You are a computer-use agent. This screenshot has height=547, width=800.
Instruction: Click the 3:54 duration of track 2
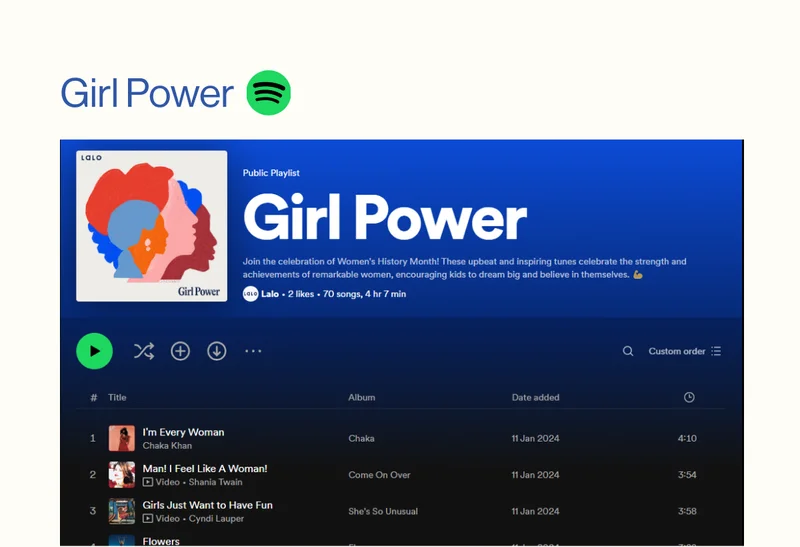687,475
